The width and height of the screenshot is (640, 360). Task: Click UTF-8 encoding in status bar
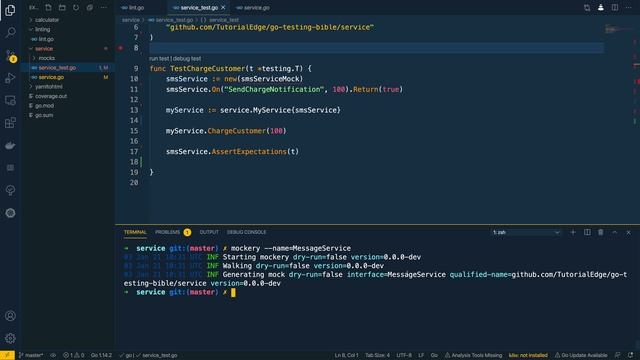tap(404, 355)
